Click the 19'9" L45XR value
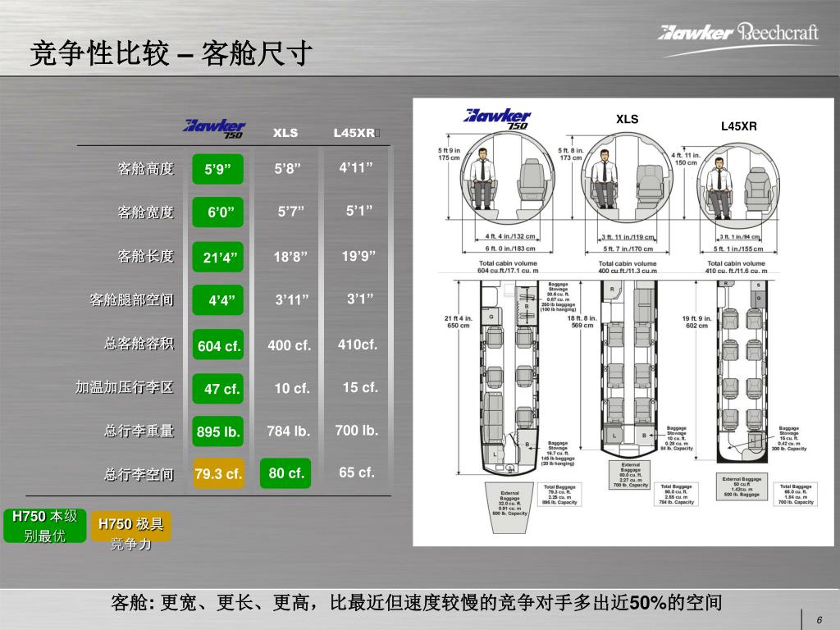Screen dimensions: 840x630 click(358, 256)
